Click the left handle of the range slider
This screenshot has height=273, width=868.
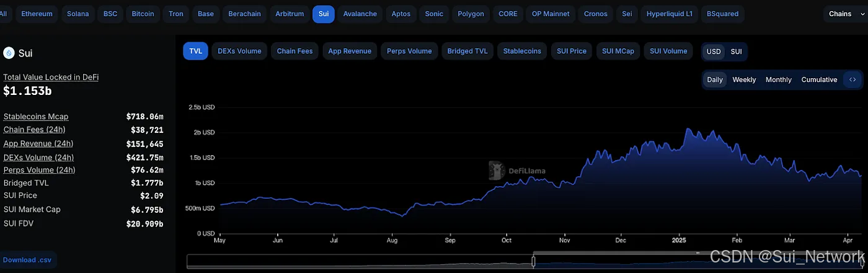click(x=533, y=262)
